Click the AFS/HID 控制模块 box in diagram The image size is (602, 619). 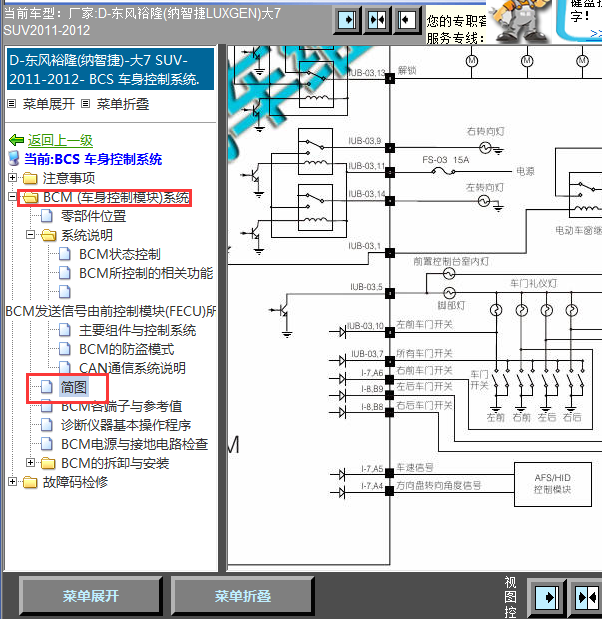pyautogui.click(x=553, y=484)
